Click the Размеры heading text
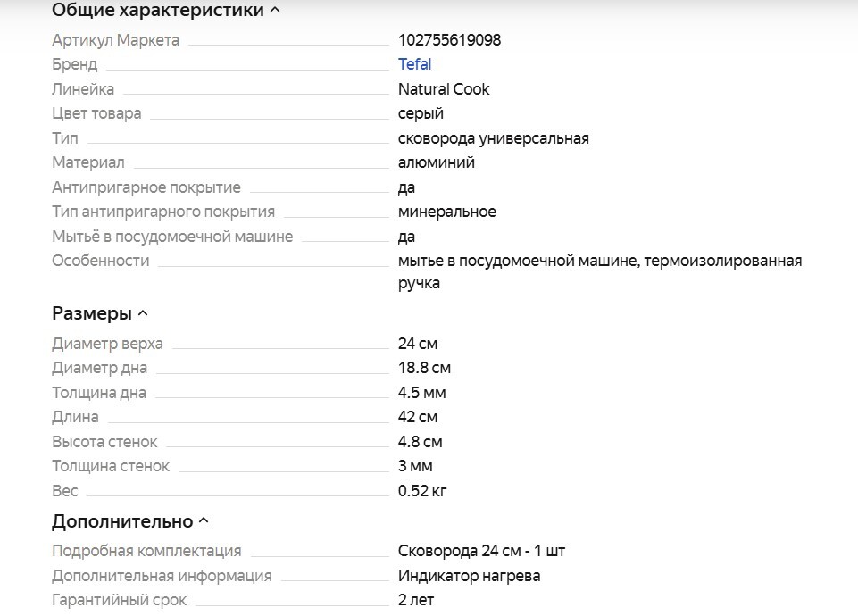Image resolution: width=858 pixels, height=616 pixels. (92, 313)
